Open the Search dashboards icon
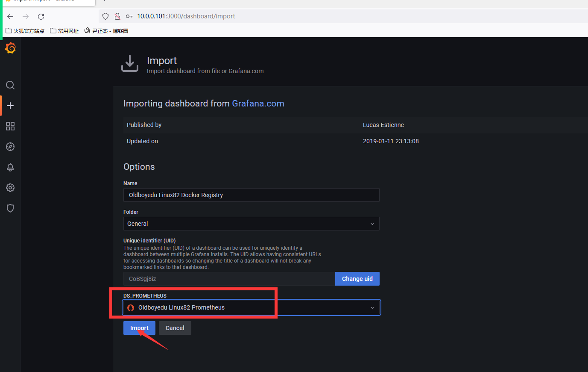The image size is (588, 372). (10, 85)
